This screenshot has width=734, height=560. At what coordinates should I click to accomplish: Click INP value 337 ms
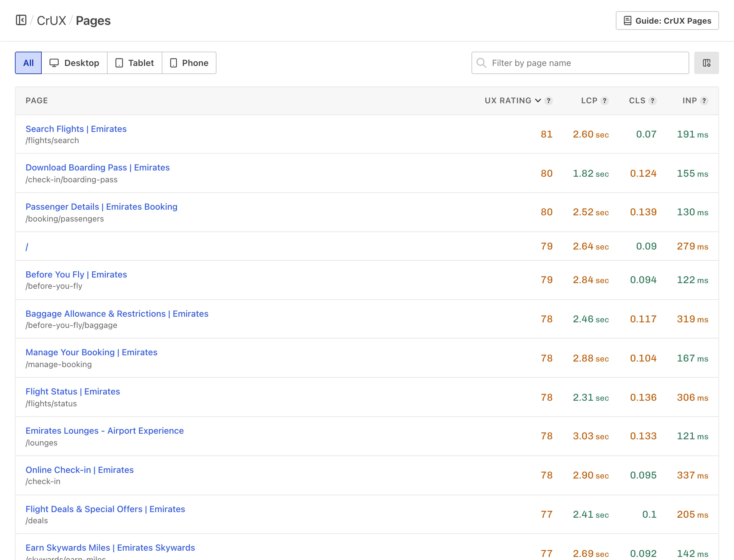click(x=692, y=475)
